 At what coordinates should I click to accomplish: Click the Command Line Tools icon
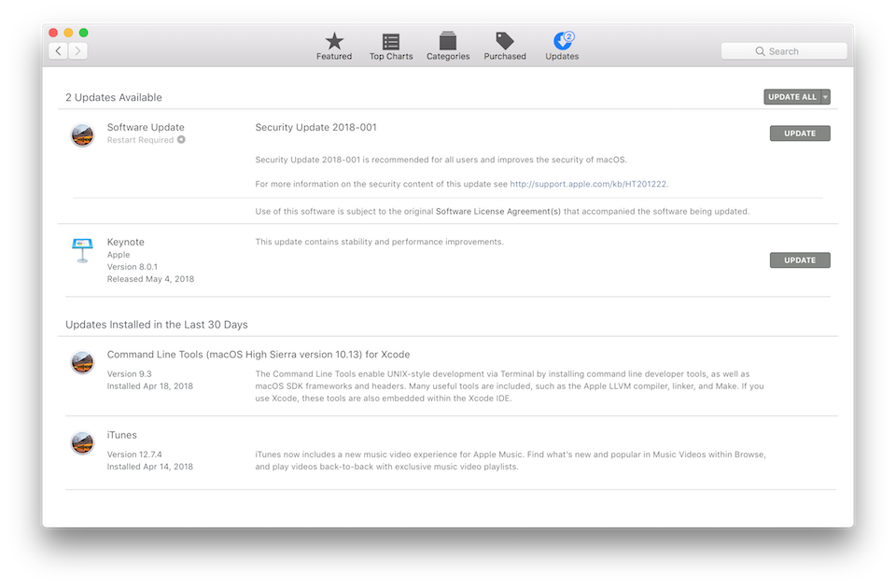coord(82,362)
